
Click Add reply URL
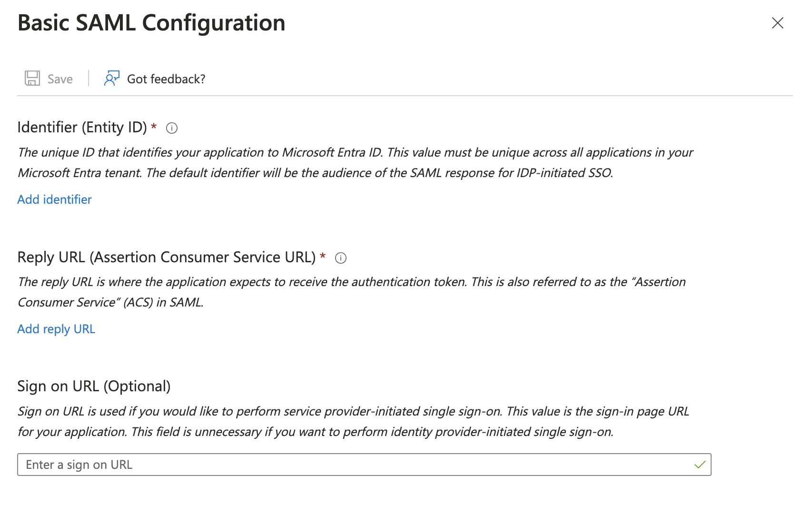[x=56, y=328]
